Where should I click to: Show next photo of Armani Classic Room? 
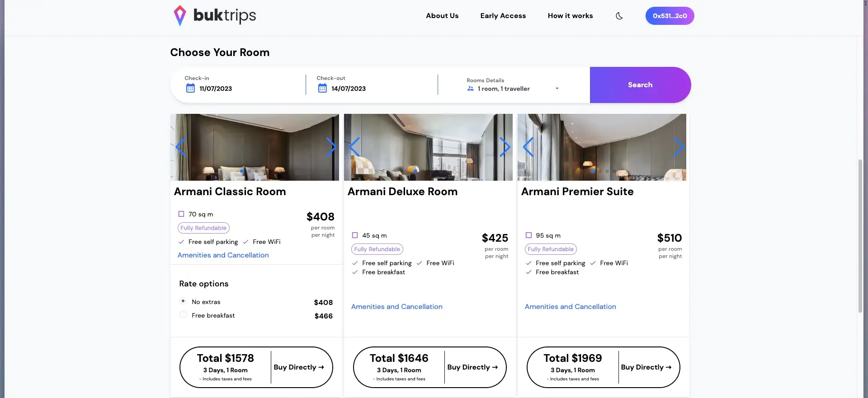point(331,147)
